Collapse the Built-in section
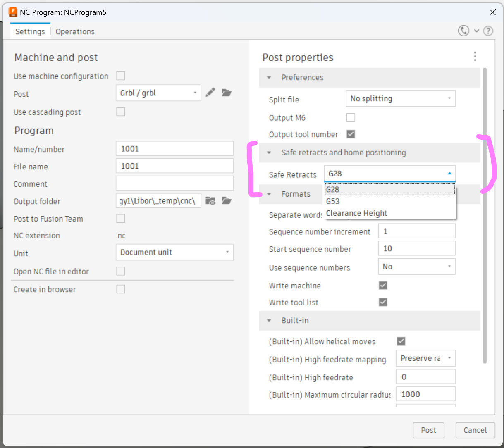Viewport: 504px width, 448px height. coord(269,321)
